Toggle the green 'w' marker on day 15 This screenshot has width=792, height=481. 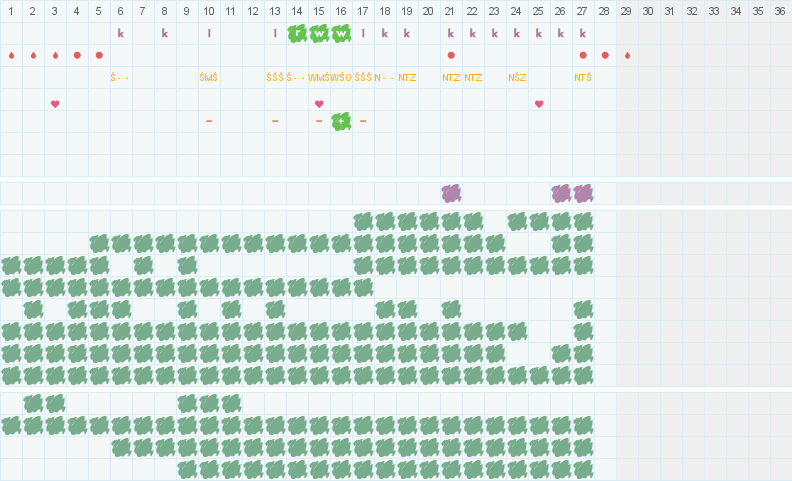coord(319,33)
